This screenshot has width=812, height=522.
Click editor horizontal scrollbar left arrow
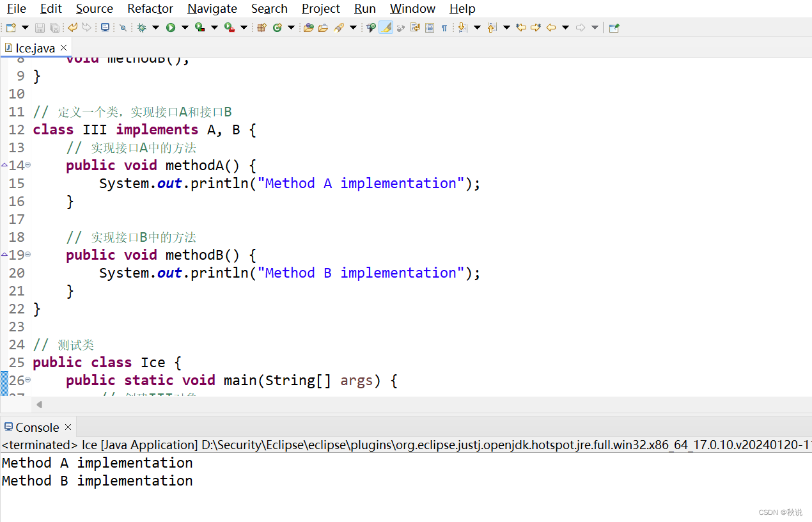(39, 404)
